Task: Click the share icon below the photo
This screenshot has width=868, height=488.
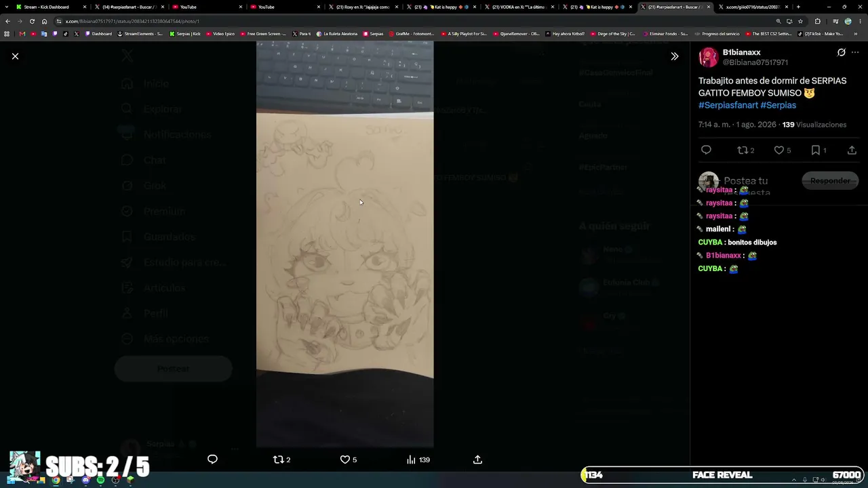Action: pyautogui.click(x=477, y=460)
